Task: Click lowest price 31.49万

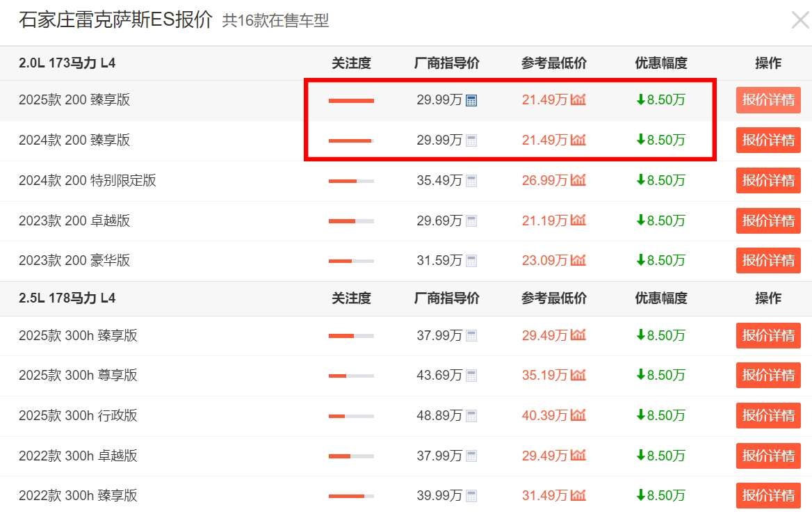Action: 545,496
